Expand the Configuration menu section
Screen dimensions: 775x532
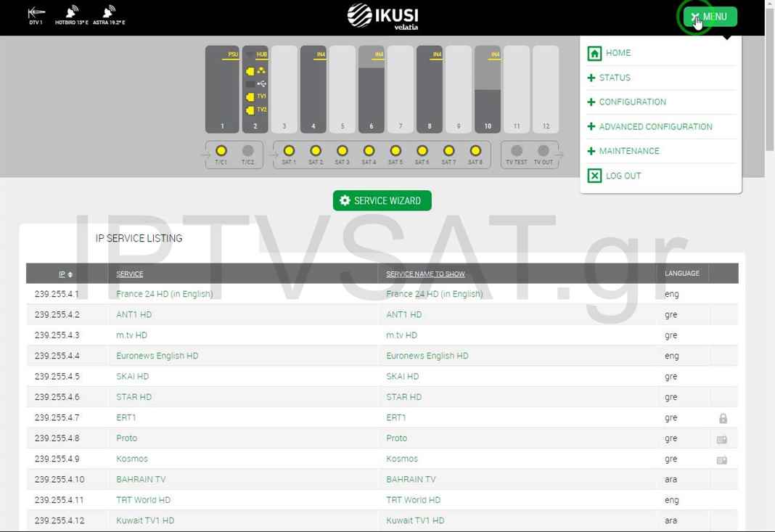[x=631, y=102]
